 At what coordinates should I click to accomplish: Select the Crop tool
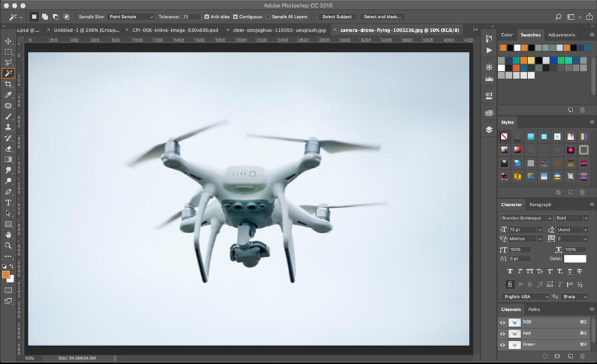9,84
